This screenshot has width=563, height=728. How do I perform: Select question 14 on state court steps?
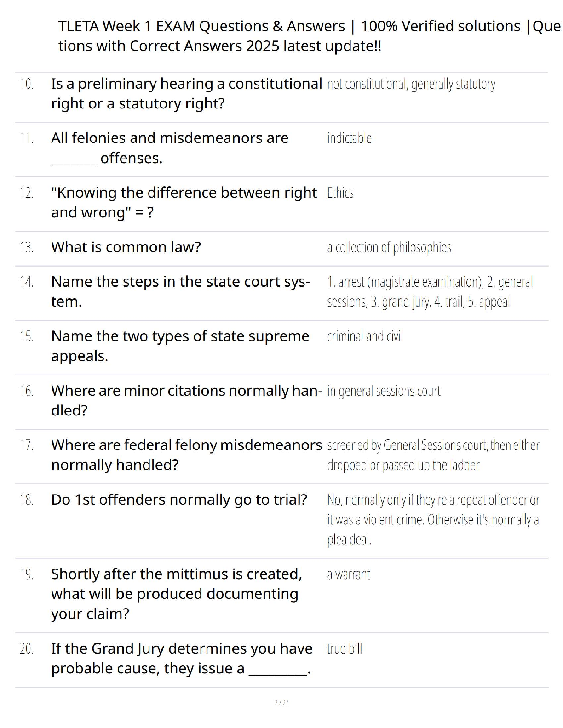pos(180,291)
